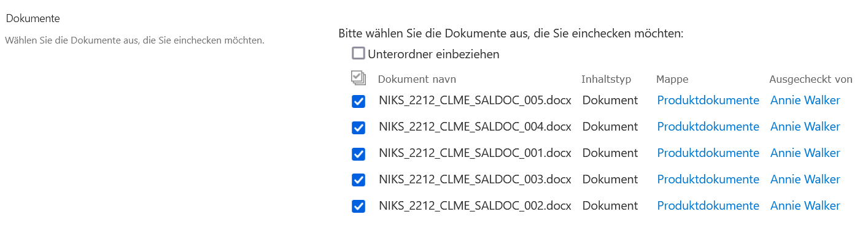This screenshot has height=233, width=868.
Task: Uncheck NIKS_2212_CLME_SALDOC_003.docx checkbox
Action: tap(358, 180)
